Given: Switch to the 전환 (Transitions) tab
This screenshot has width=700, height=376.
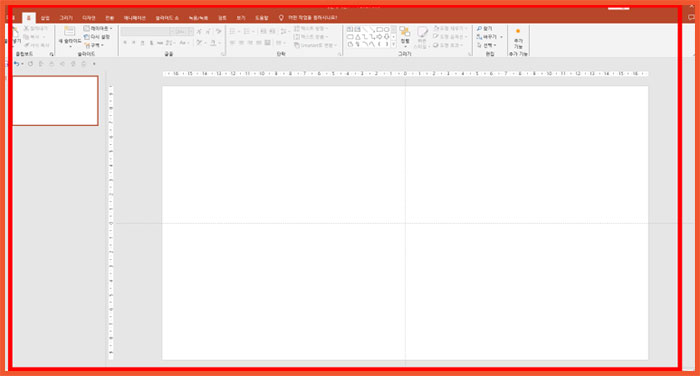Looking at the screenshot, I should pyautogui.click(x=109, y=18).
